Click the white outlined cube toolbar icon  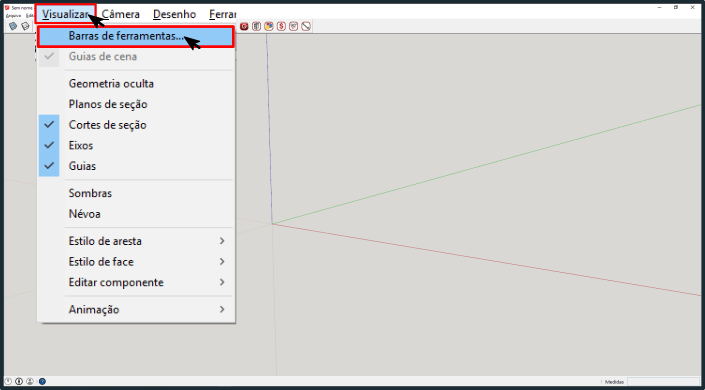coord(26,27)
